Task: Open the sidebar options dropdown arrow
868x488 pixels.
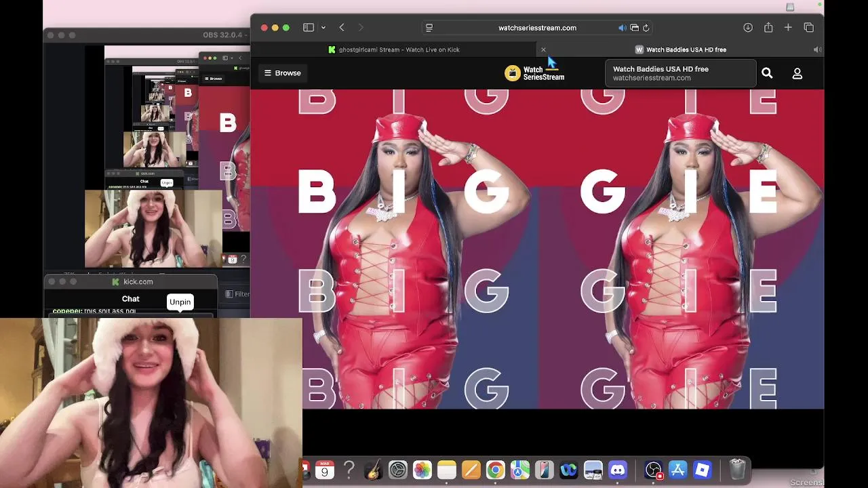Action: pos(323,28)
